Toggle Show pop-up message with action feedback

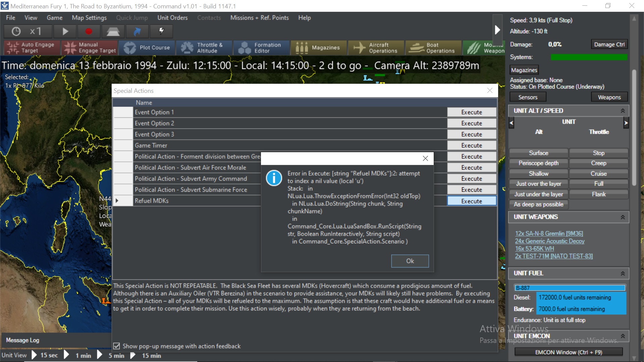(x=117, y=346)
